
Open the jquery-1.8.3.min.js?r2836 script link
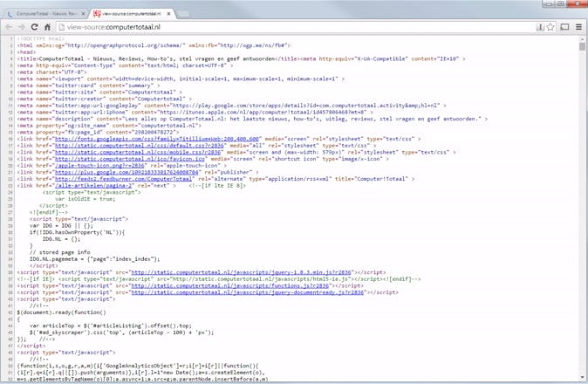tap(241, 272)
